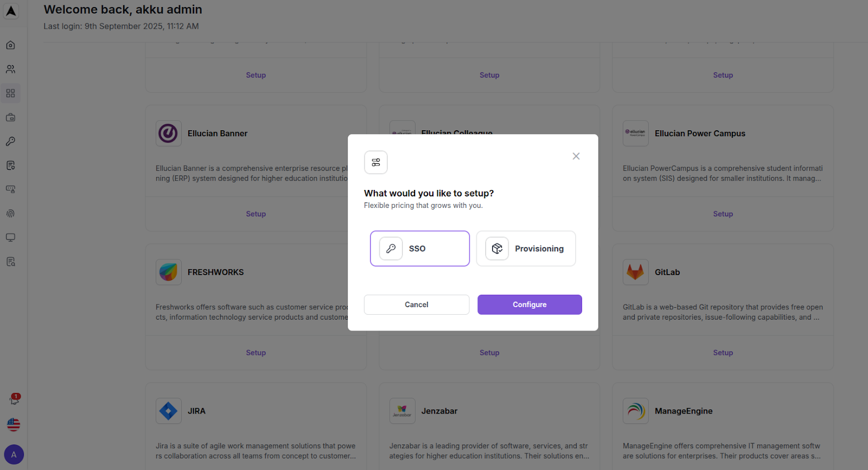Click the briefcase icon in the sidebar
The height and width of the screenshot is (470, 868).
(10, 117)
